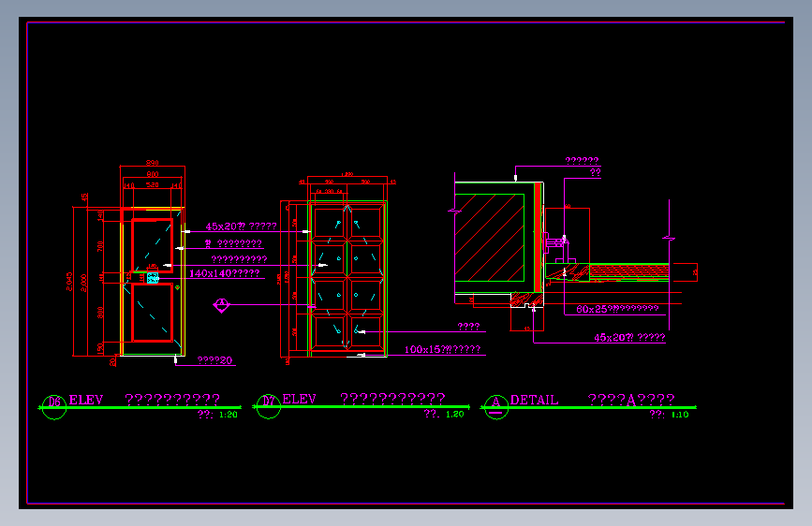Click the 150 bottom rail dimension text
Screen dimensions: 812x526
pos(100,349)
